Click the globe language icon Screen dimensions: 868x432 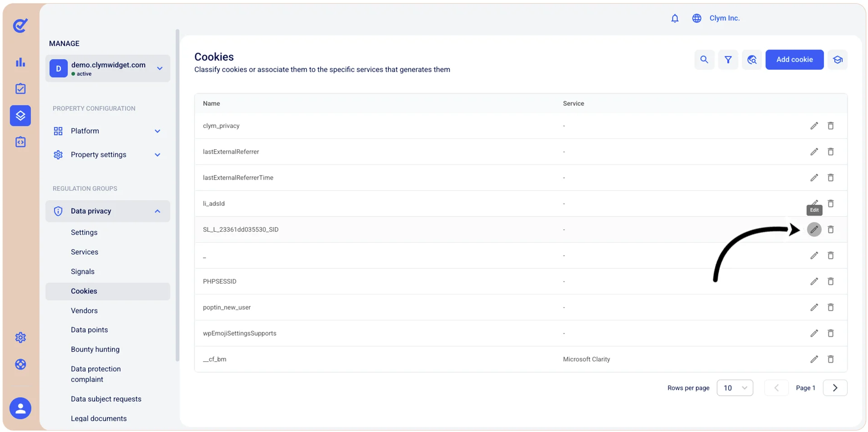(x=696, y=18)
